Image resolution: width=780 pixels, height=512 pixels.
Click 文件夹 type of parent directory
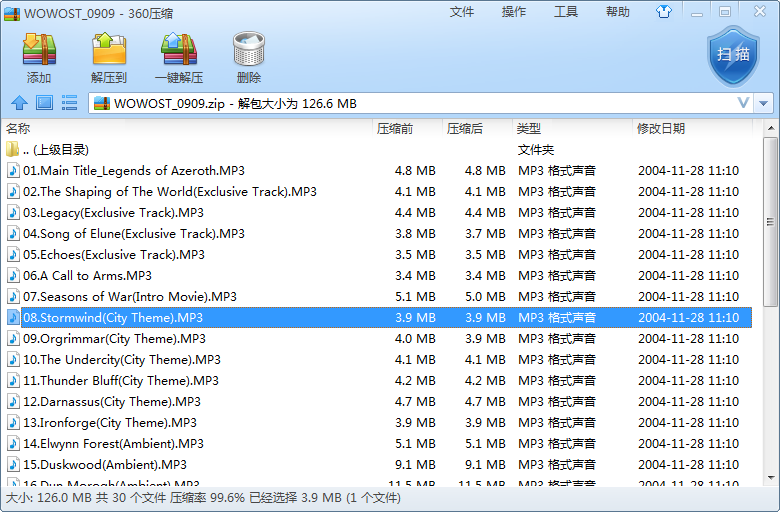[x=536, y=149]
